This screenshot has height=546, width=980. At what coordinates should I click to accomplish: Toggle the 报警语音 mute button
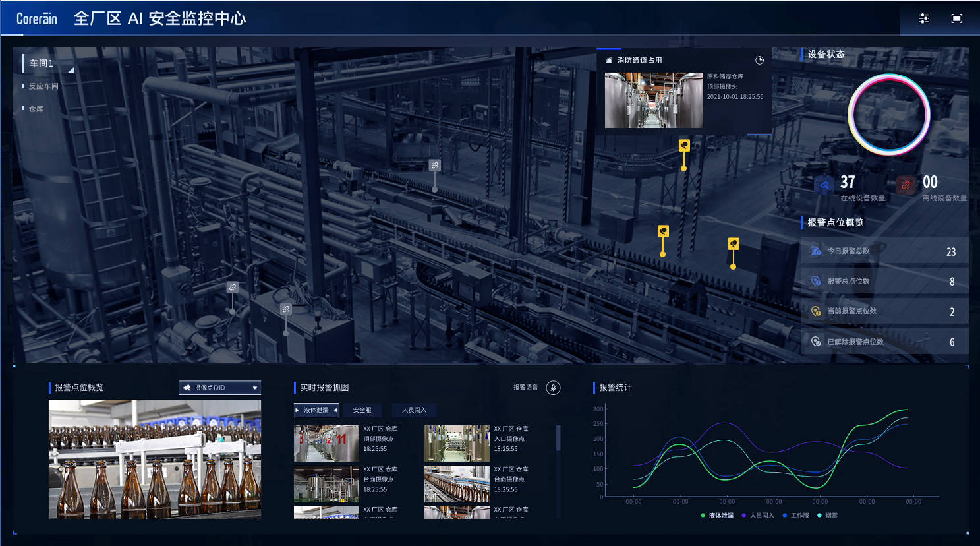click(x=553, y=388)
